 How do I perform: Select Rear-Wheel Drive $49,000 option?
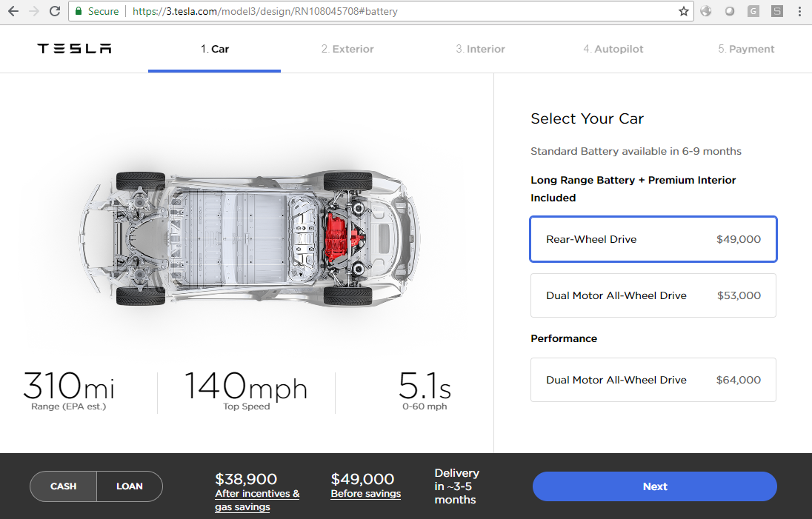coord(653,239)
